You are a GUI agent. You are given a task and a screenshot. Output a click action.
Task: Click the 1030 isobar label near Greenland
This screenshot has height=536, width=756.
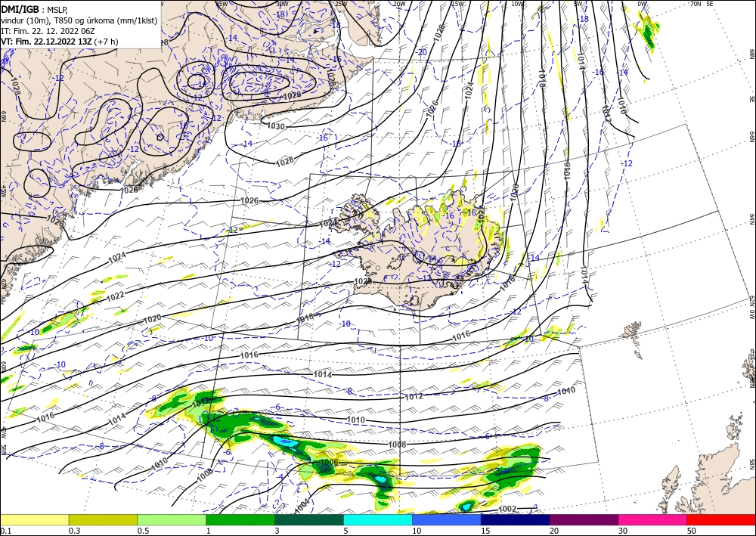pos(276,127)
